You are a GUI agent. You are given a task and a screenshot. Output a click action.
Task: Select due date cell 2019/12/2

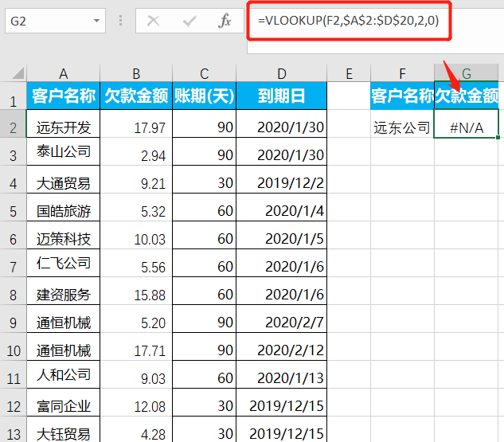(x=282, y=179)
